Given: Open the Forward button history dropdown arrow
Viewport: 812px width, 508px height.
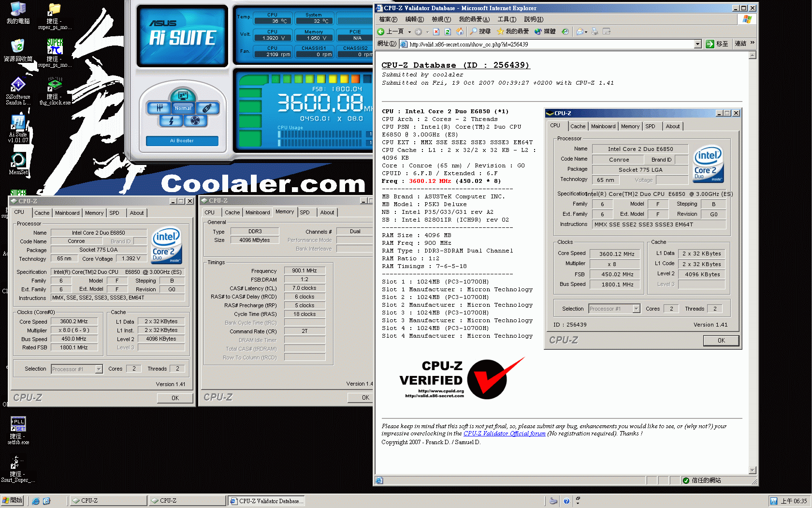Looking at the screenshot, I should (x=427, y=32).
